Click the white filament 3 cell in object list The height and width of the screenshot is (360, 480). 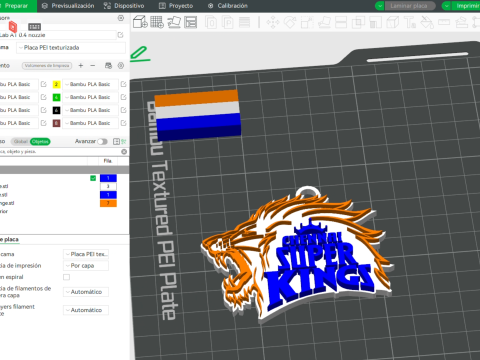pos(108,186)
